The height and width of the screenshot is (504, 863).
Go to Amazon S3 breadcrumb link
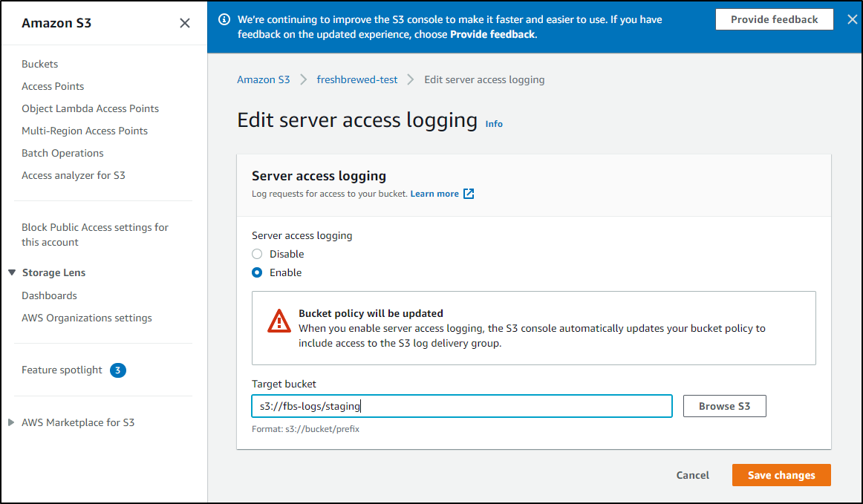(x=264, y=79)
